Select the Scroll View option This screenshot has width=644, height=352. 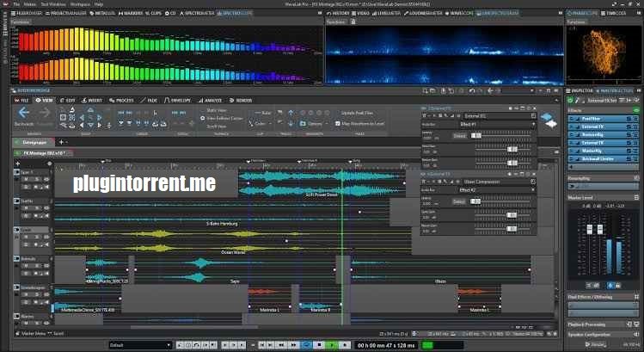coord(217,127)
